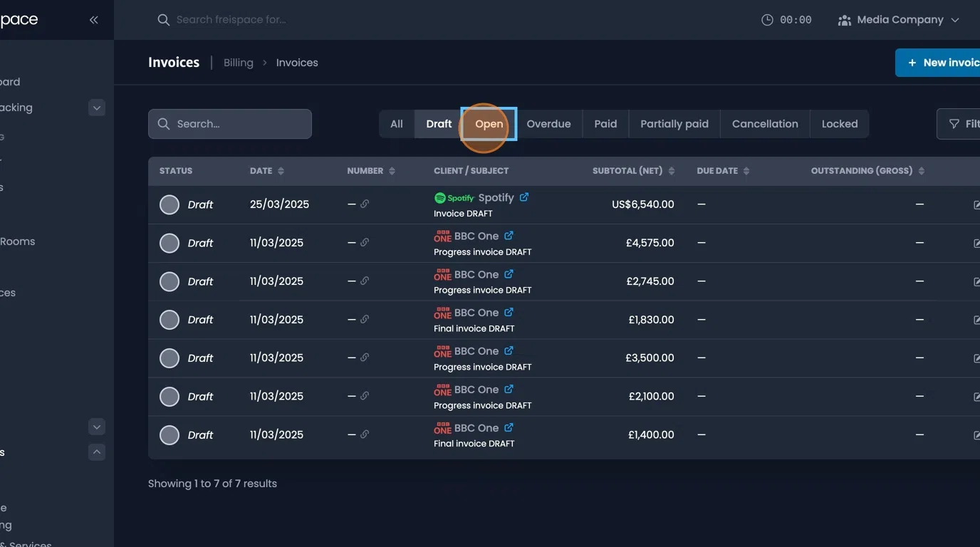The height and width of the screenshot is (547, 980).
Task: Edit the Spotify draft invoice with the pencil icon
Action: click(x=977, y=204)
